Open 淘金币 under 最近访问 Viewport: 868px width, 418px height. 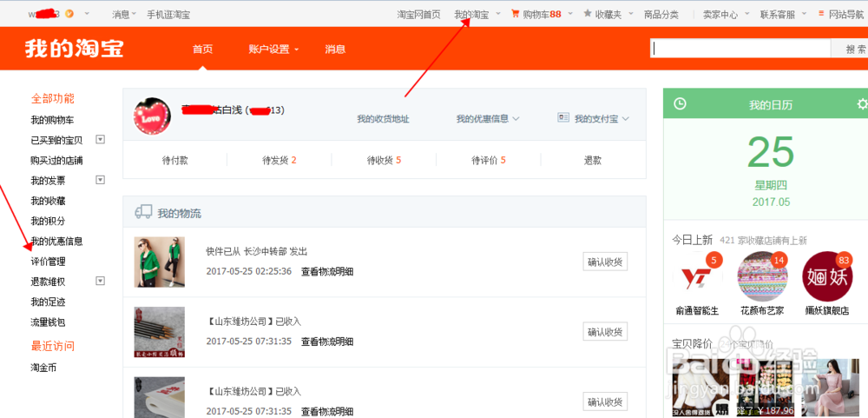coord(43,368)
